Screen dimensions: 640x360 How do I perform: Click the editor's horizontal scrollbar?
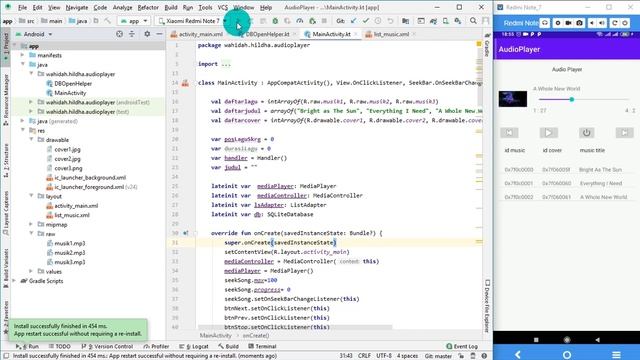295,327
